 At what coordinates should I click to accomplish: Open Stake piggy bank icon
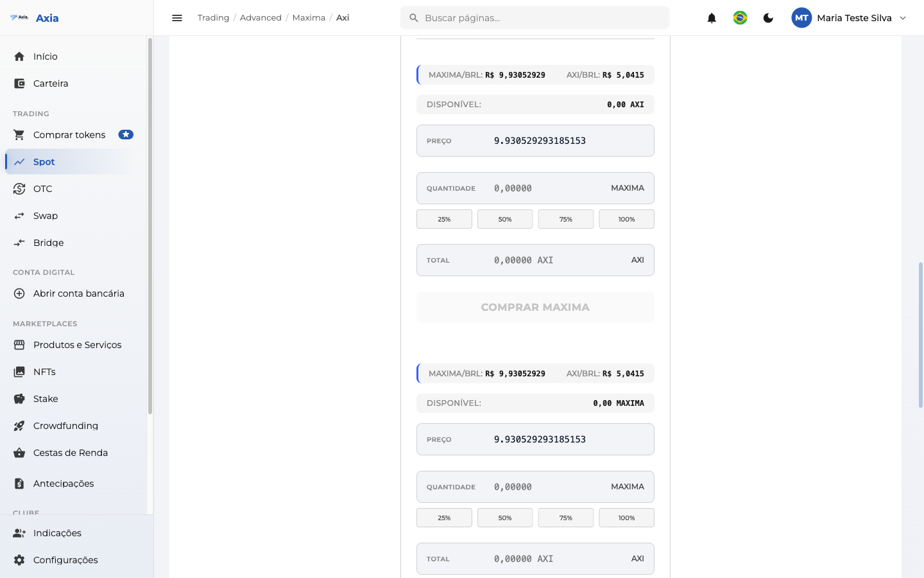[19, 399]
